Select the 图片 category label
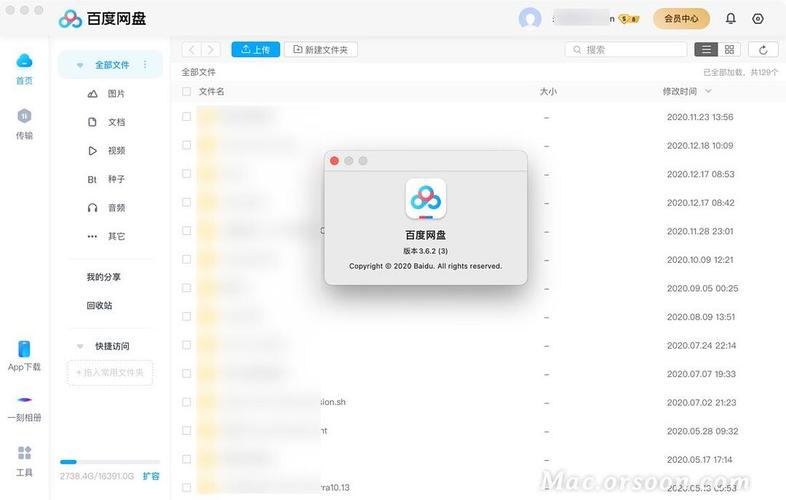Screen dimensions: 786x500 pyautogui.click(x=116, y=94)
